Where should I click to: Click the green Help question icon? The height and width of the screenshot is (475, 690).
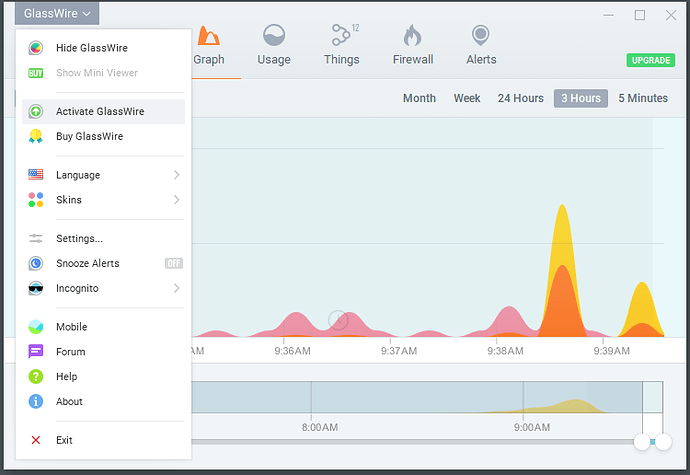(36, 377)
